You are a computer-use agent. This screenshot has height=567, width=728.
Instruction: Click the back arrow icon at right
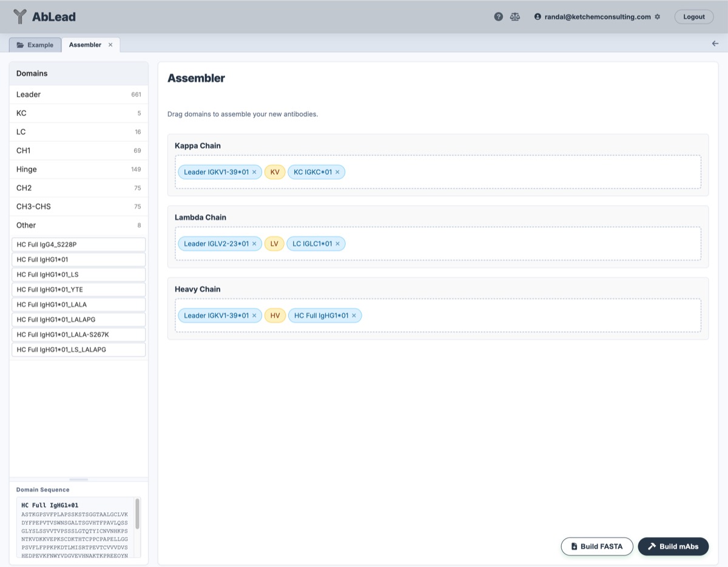coord(715,44)
